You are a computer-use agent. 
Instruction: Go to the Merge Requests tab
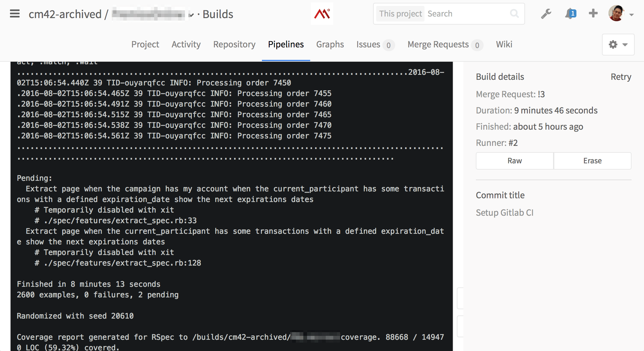pyautogui.click(x=438, y=44)
